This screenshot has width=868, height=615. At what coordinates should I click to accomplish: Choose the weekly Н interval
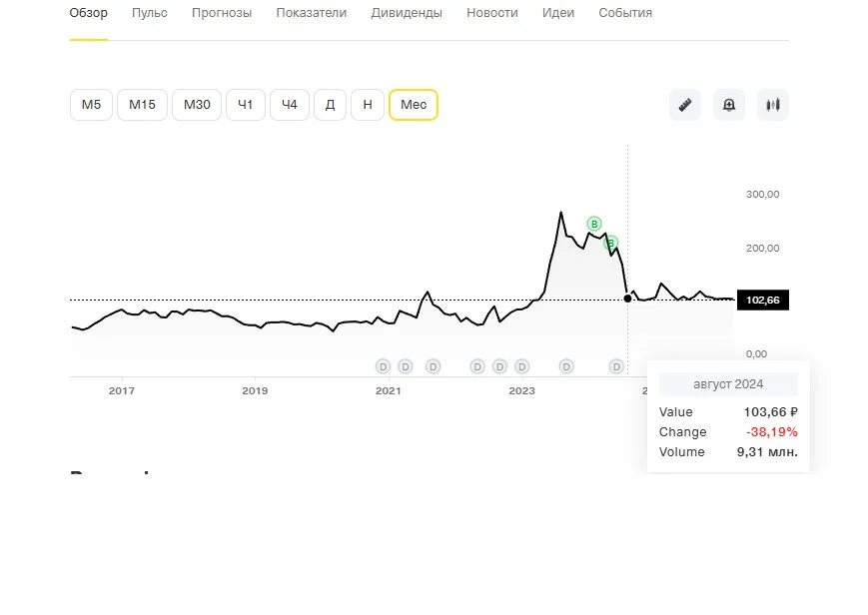tap(368, 105)
